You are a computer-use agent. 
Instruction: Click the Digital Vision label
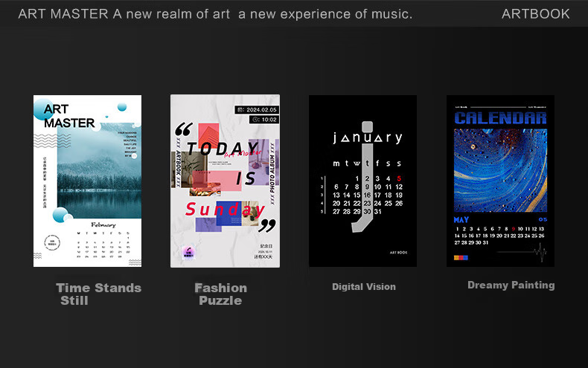(364, 287)
